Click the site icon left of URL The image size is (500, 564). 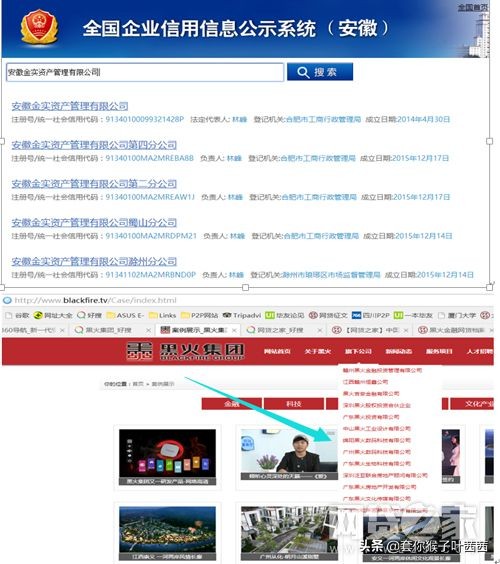point(7,300)
